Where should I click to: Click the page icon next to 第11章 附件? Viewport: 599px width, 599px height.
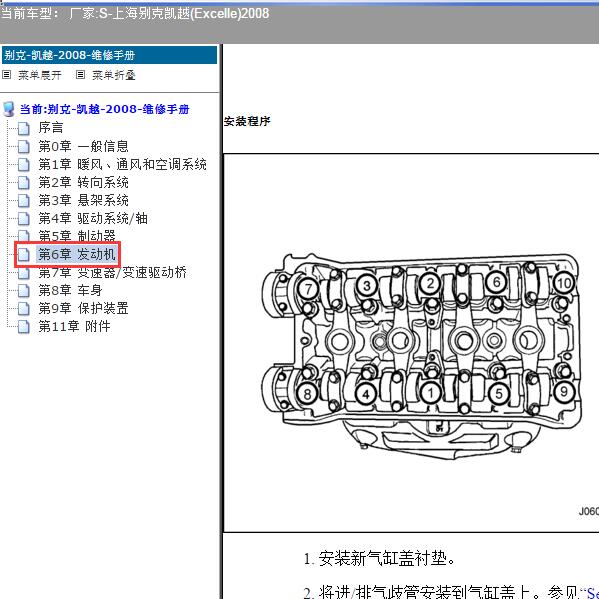pyautogui.click(x=24, y=327)
